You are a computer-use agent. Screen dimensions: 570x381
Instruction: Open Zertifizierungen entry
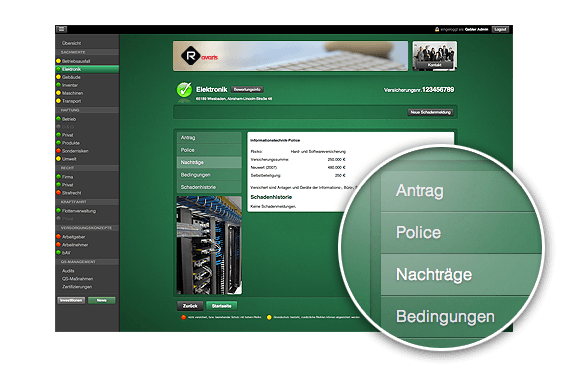77,287
